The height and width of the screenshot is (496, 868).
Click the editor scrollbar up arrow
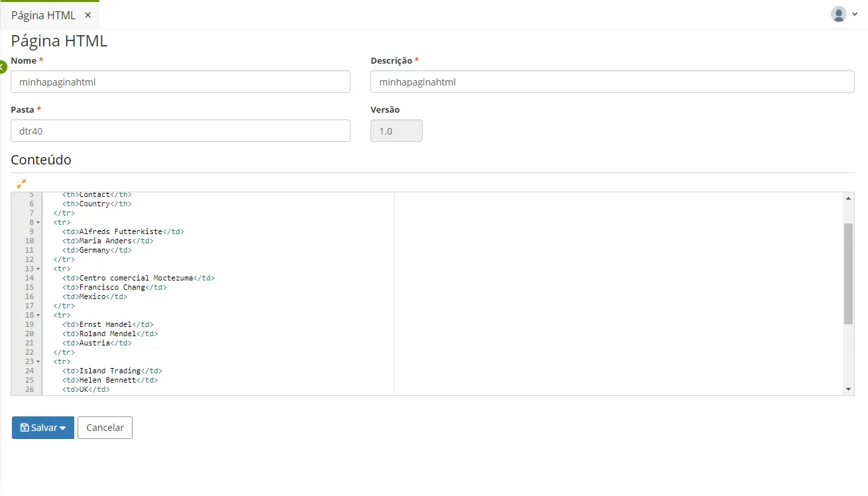[849, 198]
